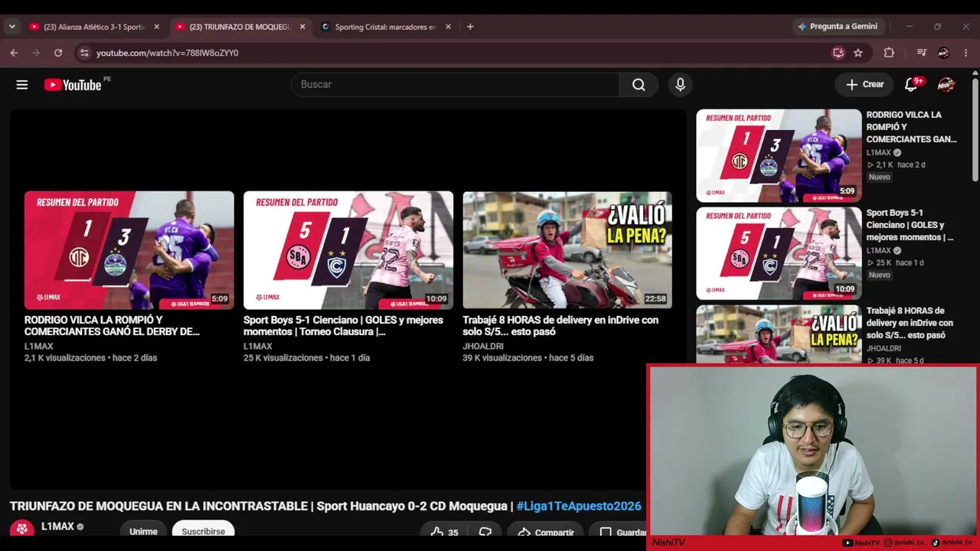Open sidebar title "Sport Boys 5-1 Cienciano | GOLES y mejores momentos"
Screen dimensions: 980x551
[910, 225]
